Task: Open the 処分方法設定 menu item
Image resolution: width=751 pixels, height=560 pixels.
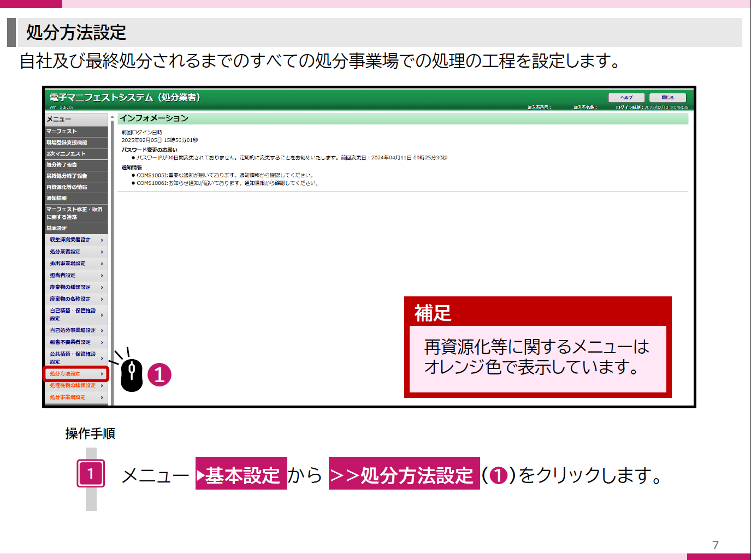Action: coord(76,374)
